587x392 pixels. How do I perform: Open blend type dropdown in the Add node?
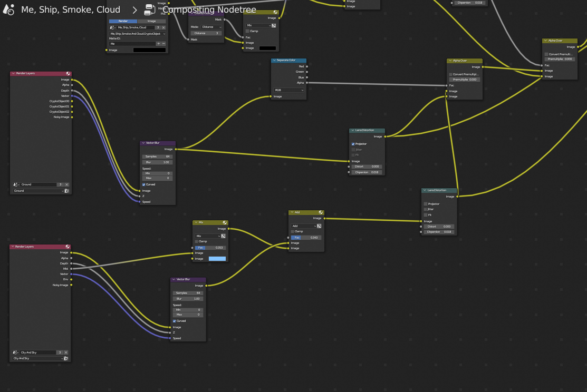(x=304, y=226)
